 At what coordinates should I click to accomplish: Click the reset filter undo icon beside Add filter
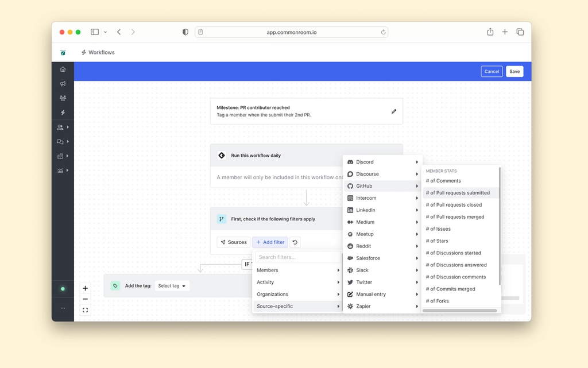295,242
